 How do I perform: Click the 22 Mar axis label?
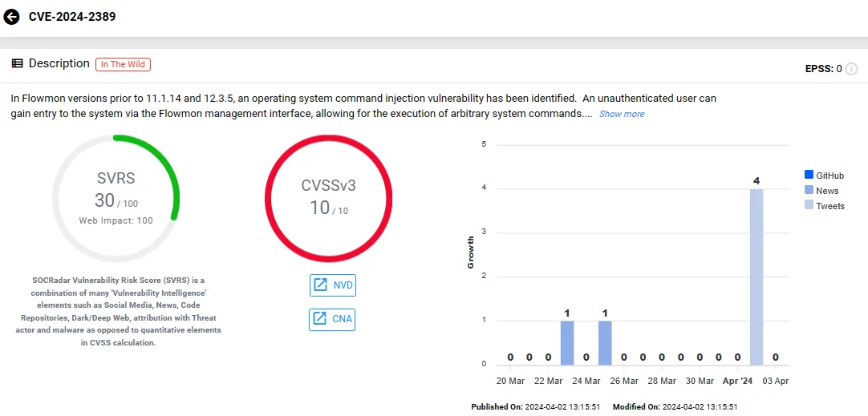click(x=548, y=382)
